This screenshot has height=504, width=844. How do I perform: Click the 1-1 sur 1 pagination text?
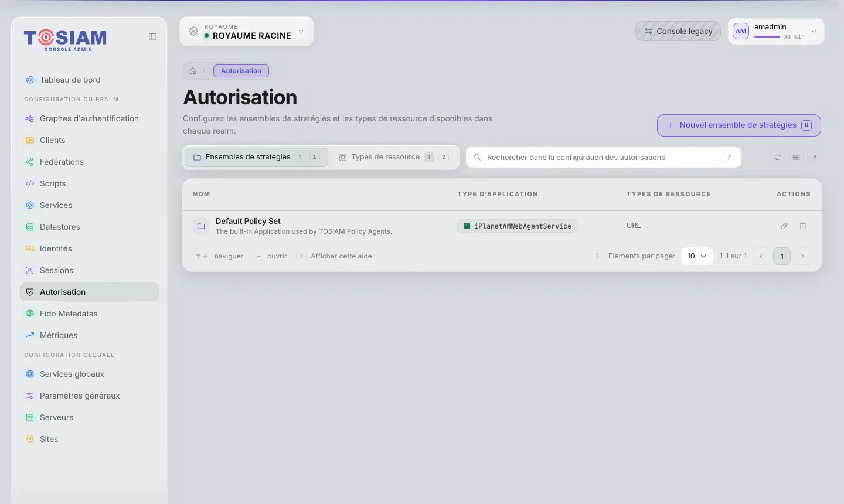pos(733,256)
